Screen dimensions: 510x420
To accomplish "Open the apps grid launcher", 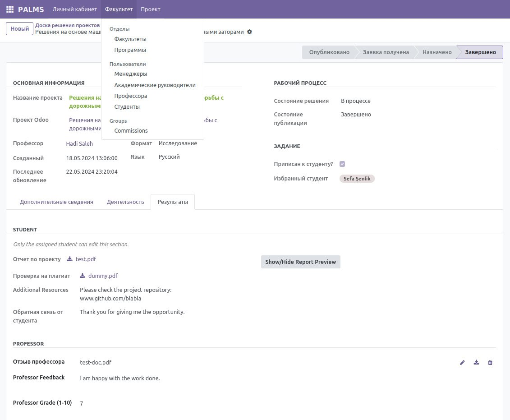I will tap(9, 9).
